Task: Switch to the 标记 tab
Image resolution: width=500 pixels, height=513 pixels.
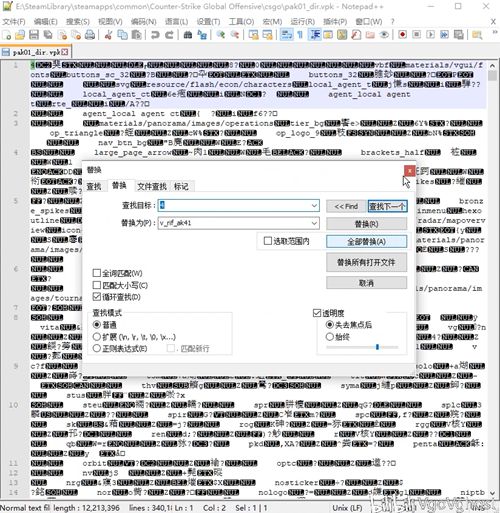Action: tap(181, 186)
